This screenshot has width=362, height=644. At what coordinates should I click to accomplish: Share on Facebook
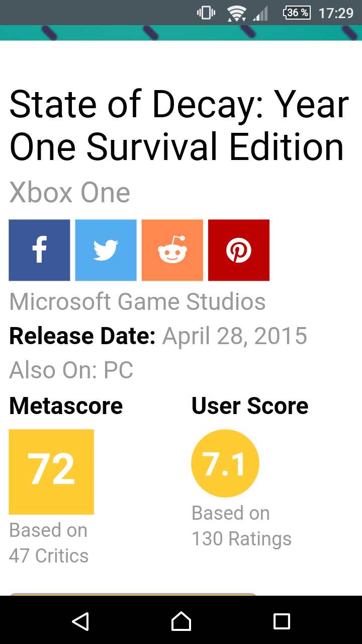[x=39, y=250]
